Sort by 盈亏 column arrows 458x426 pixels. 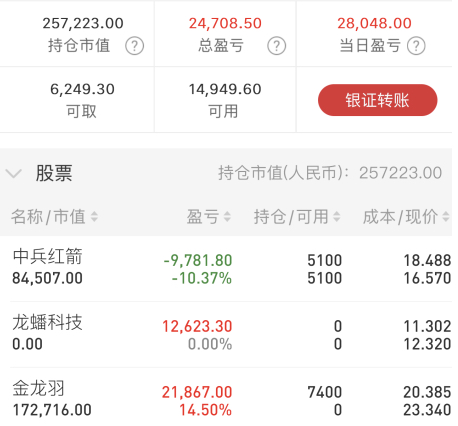click(227, 217)
